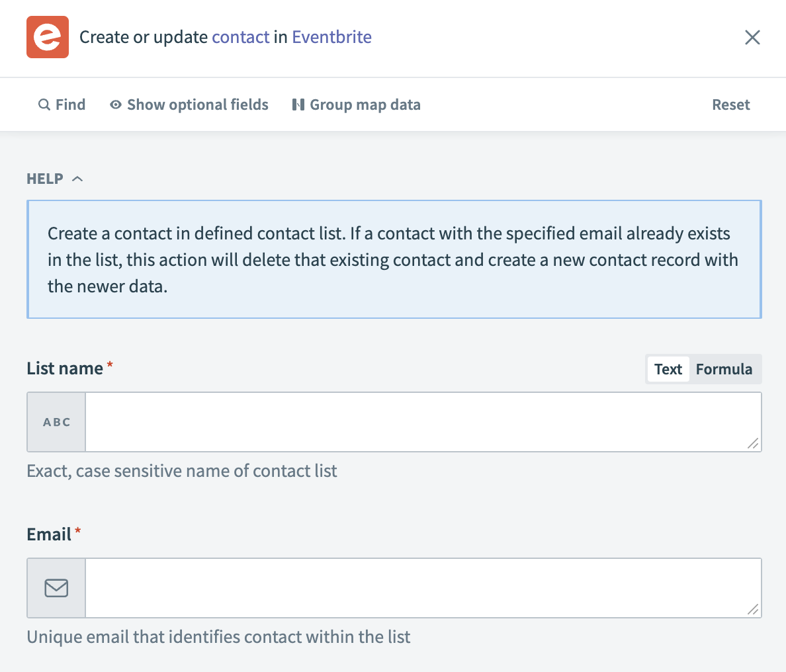
Task: Click the chevron next to HELP
Action: 77,178
